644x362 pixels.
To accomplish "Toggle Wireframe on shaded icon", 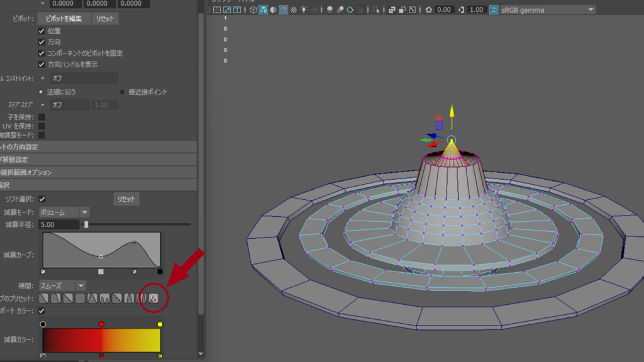I will [x=284, y=10].
